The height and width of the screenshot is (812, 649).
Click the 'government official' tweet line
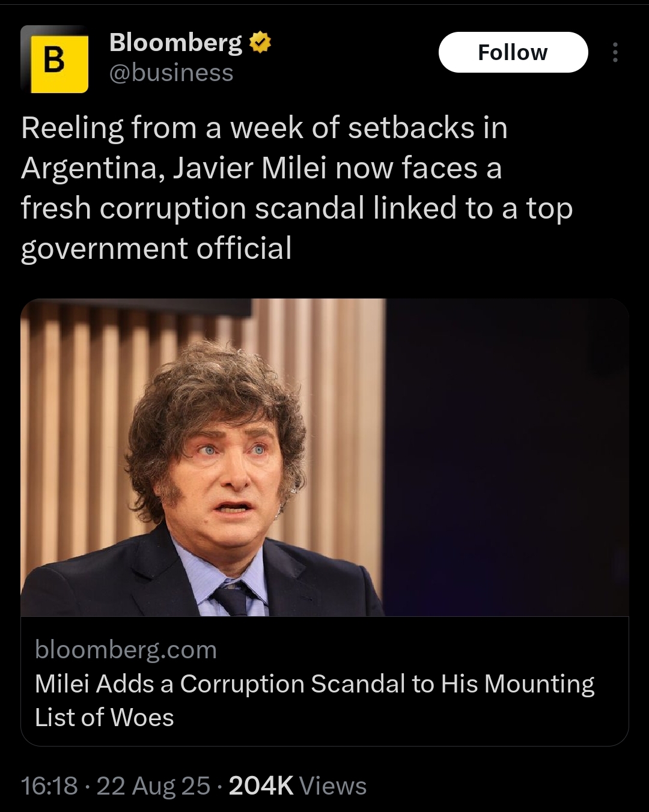click(x=156, y=248)
